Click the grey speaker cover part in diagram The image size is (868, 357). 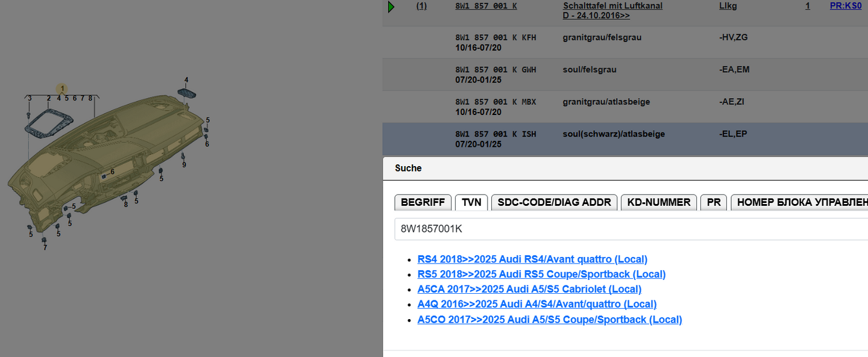click(186, 92)
